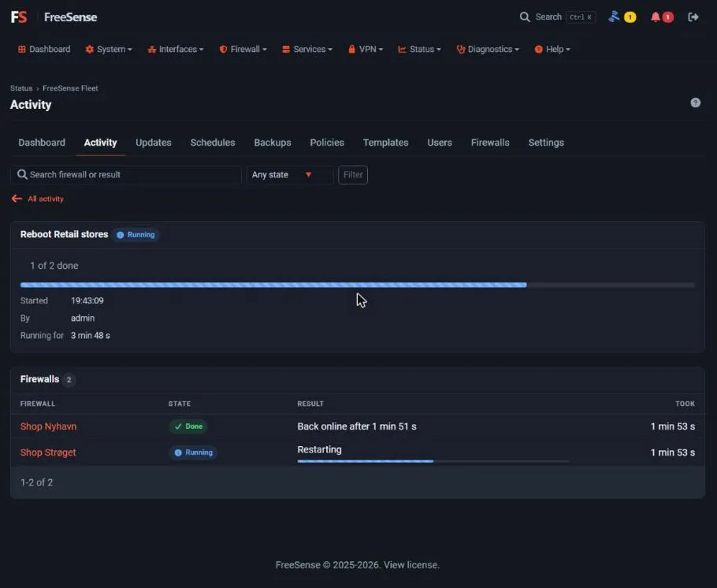Expand the Interfaces menu
Screen dimensions: 717x588
coord(176,50)
